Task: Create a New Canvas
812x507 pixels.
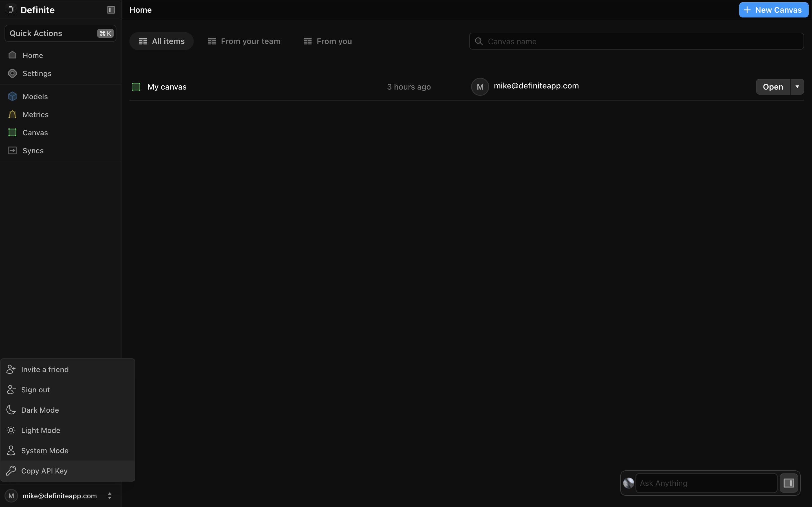Action: tap(773, 10)
